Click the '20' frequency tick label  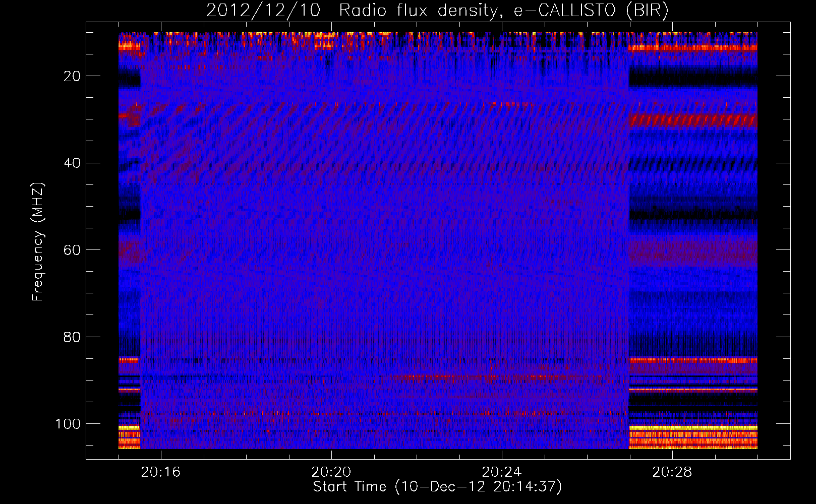point(72,76)
